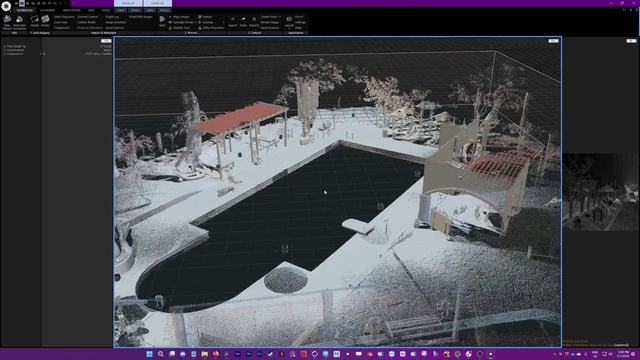Open the Layout icon in Application group
Screen dimensions: 640x360
click(289, 22)
